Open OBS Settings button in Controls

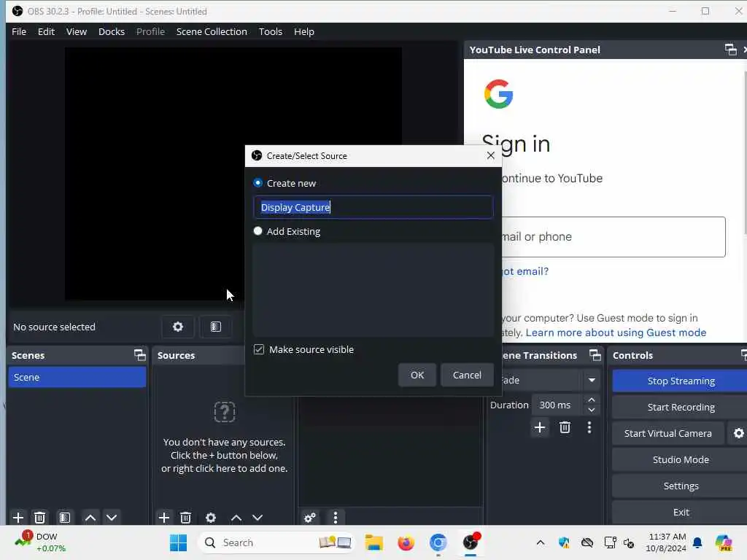[x=681, y=486]
